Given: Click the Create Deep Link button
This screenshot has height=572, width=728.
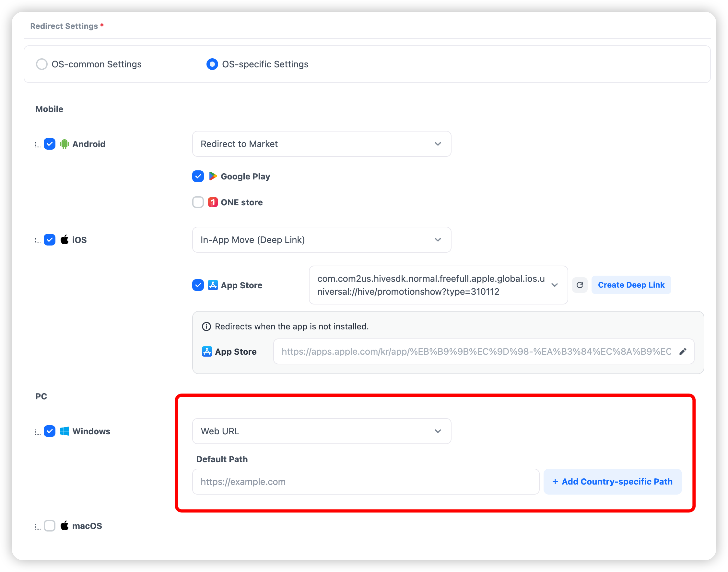Looking at the screenshot, I should click(631, 285).
